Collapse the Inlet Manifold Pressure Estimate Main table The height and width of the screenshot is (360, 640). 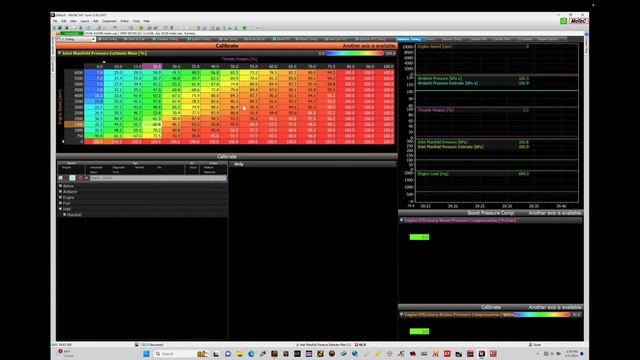60,53
